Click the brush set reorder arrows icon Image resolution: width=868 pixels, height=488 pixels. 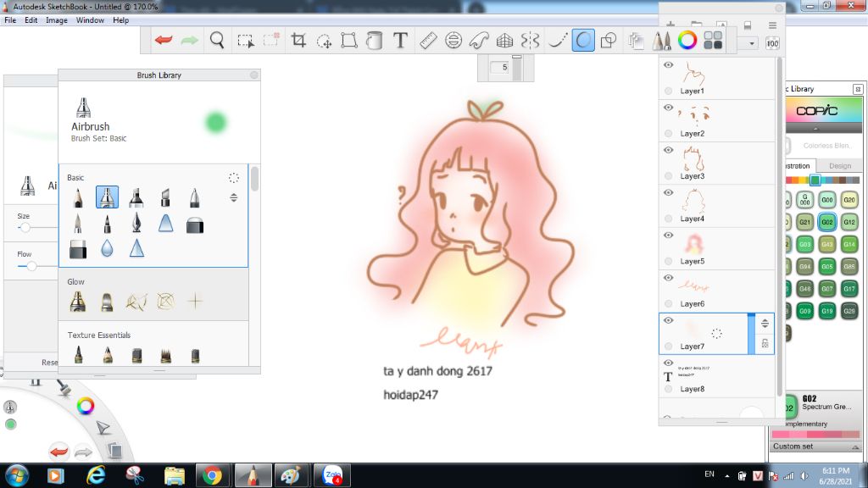tap(234, 197)
